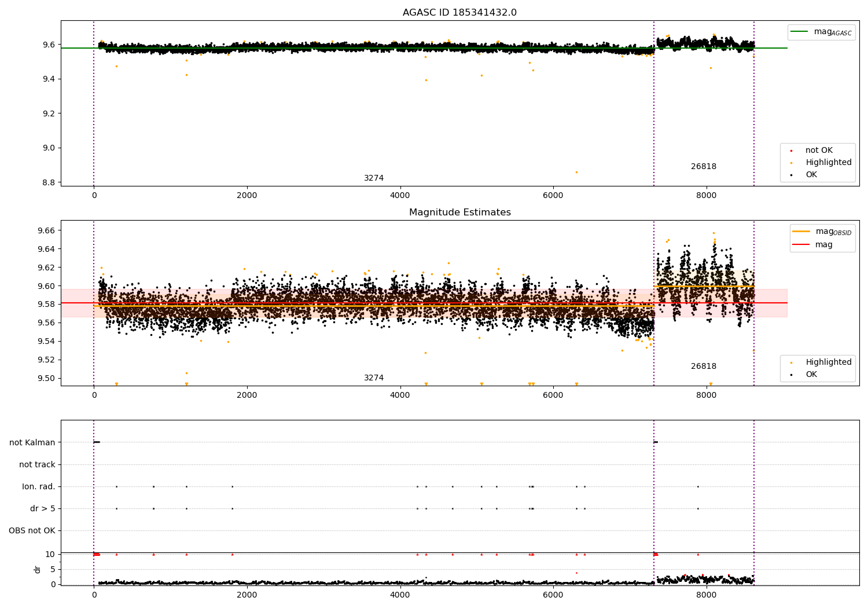Click y-tick '9.0' in the AGASC ID plot
The image size is (868, 608).
(x=49, y=148)
